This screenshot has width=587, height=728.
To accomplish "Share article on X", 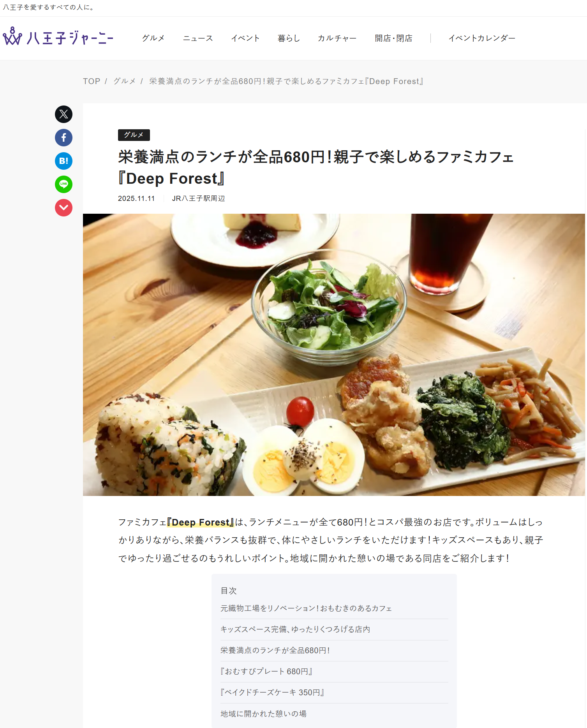I will click(x=63, y=114).
